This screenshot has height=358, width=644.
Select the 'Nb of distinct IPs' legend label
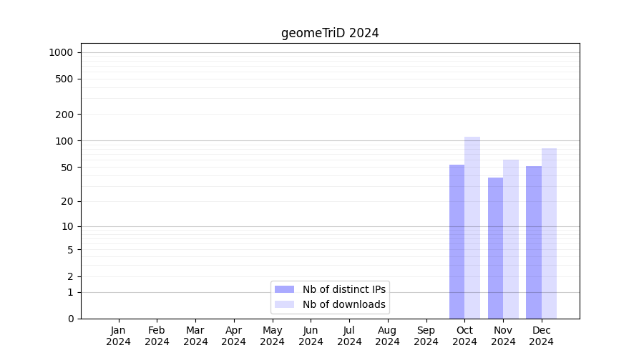[344, 289]
